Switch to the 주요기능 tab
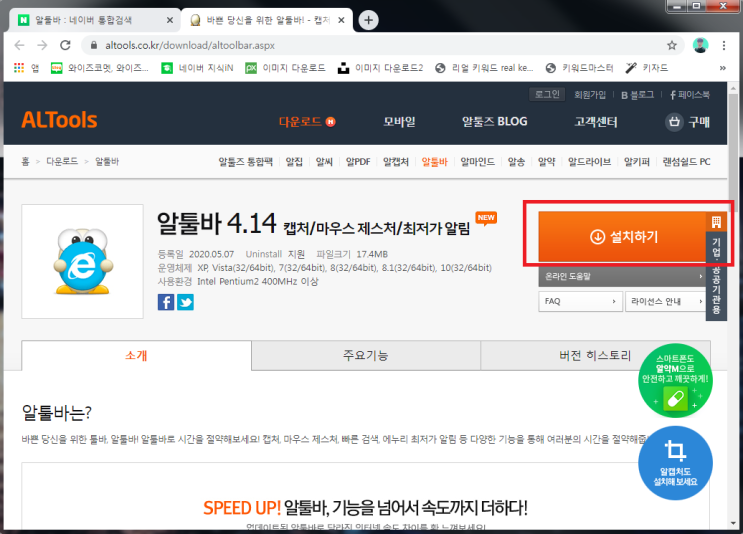 click(366, 355)
